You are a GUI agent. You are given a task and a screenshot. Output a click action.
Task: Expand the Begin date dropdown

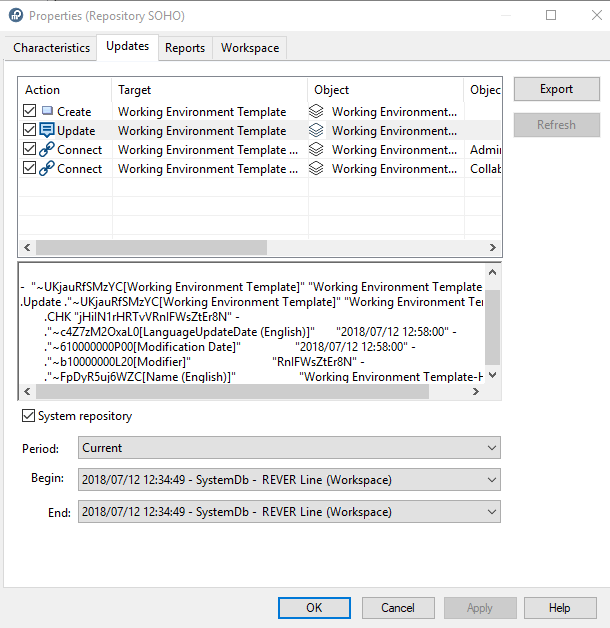tap(289, 480)
